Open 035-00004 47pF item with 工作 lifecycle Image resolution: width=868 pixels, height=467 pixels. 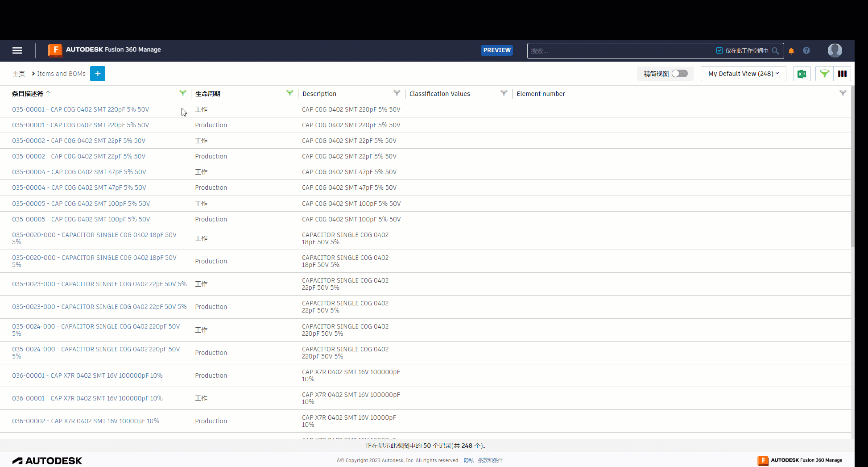click(79, 172)
